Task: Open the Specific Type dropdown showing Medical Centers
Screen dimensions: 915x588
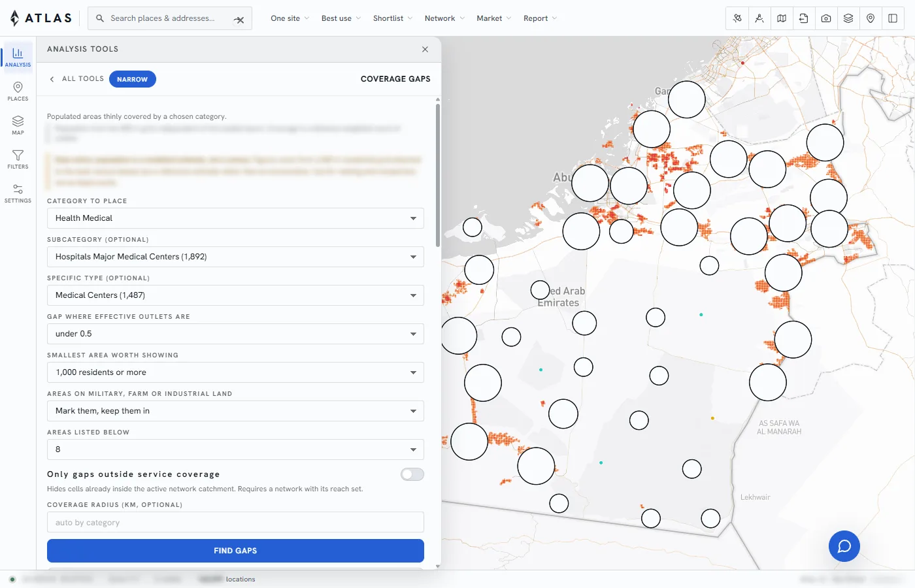Action: point(235,295)
